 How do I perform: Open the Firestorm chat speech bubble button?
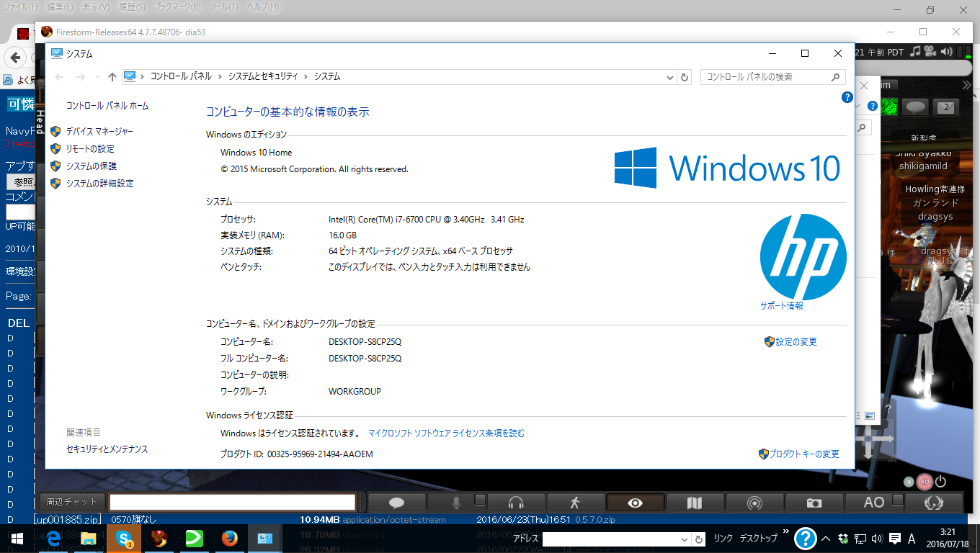(396, 503)
